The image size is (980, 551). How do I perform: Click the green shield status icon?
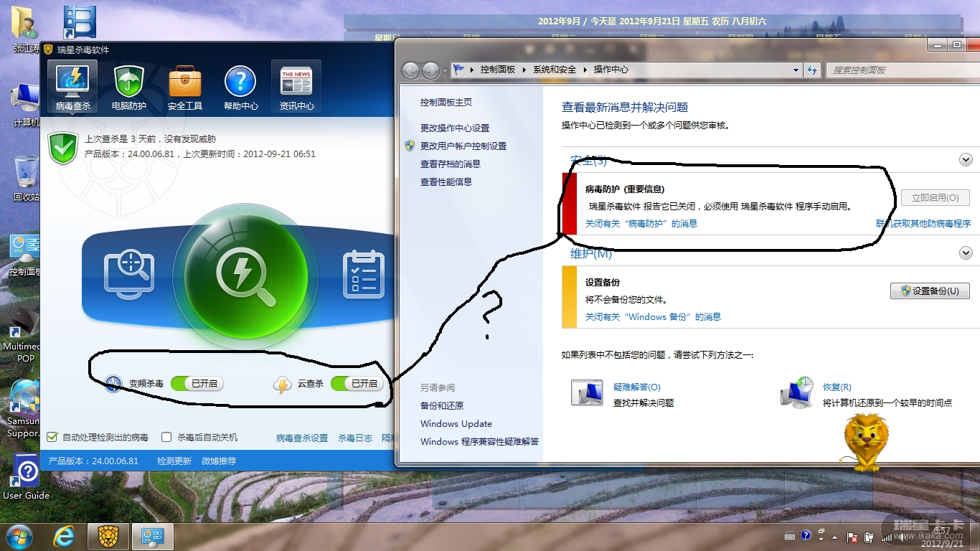click(63, 148)
